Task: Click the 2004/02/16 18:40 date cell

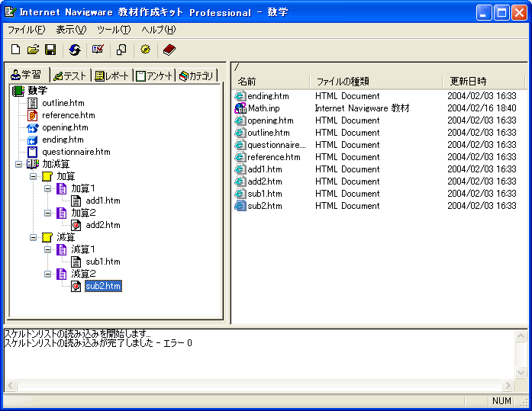Action: coord(482,108)
